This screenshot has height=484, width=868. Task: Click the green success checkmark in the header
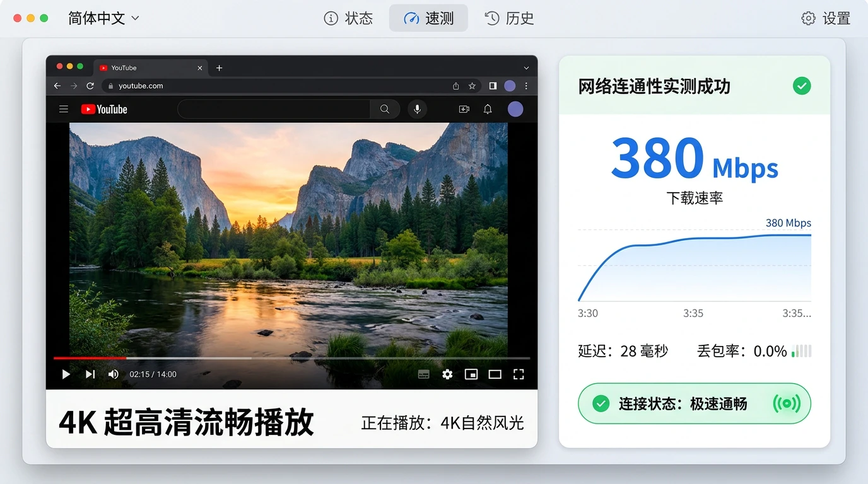[802, 86]
